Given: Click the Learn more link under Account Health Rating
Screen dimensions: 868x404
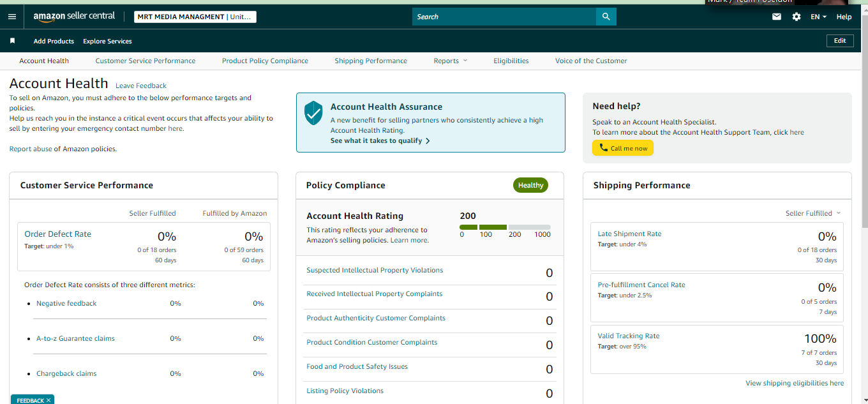Looking at the screenshot, I should (x=408, y=240).
